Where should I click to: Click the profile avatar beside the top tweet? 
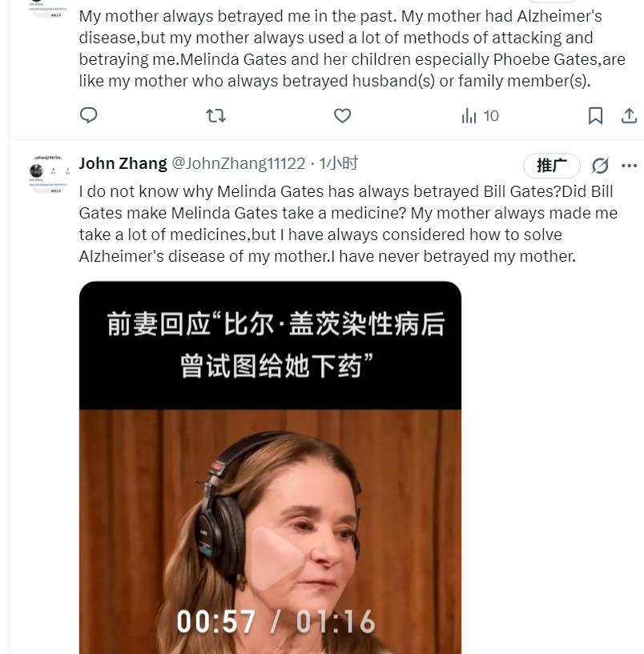coord(50,8)
